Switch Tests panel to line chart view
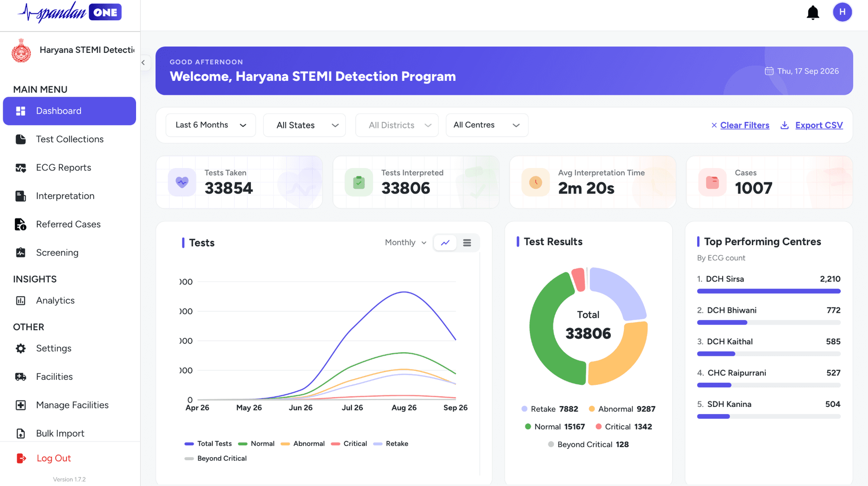 tap(445, 243)
